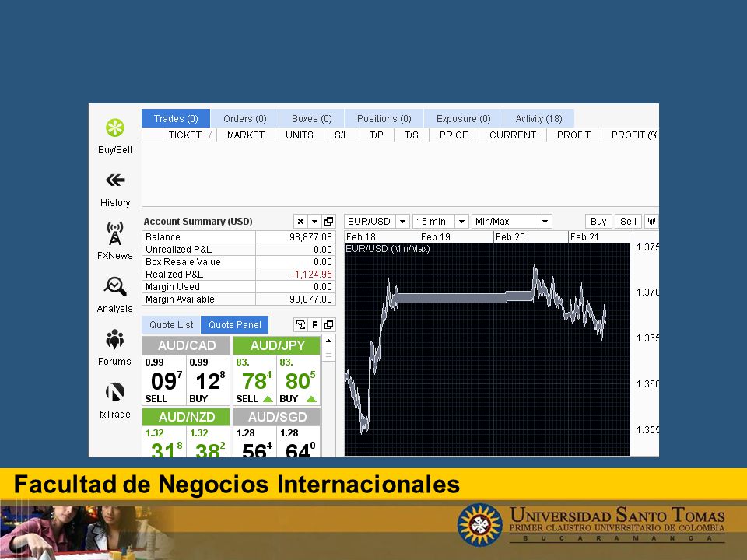
Task: Click AUD/CAD pair header
Action: pos(186,345)
